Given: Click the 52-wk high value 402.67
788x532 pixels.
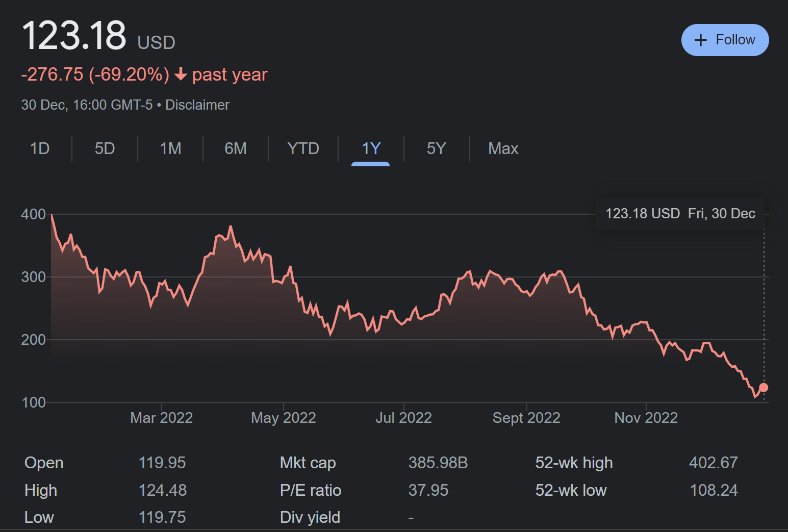Looking at the screenshot, I should tap(713, 463).
